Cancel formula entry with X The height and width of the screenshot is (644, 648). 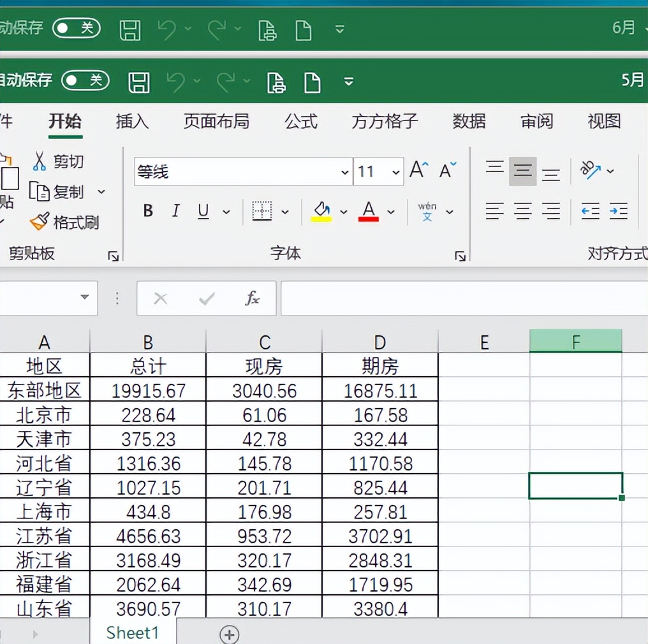[160, 298]
